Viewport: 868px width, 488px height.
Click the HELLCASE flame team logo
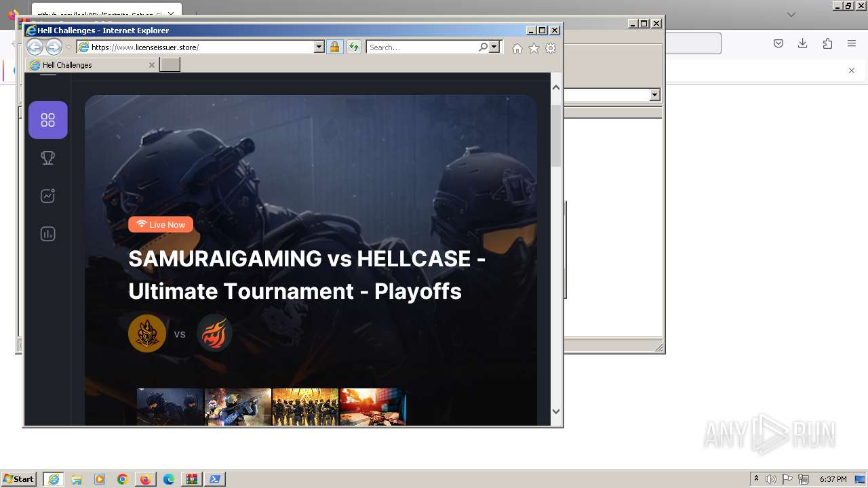pos(214,333)
